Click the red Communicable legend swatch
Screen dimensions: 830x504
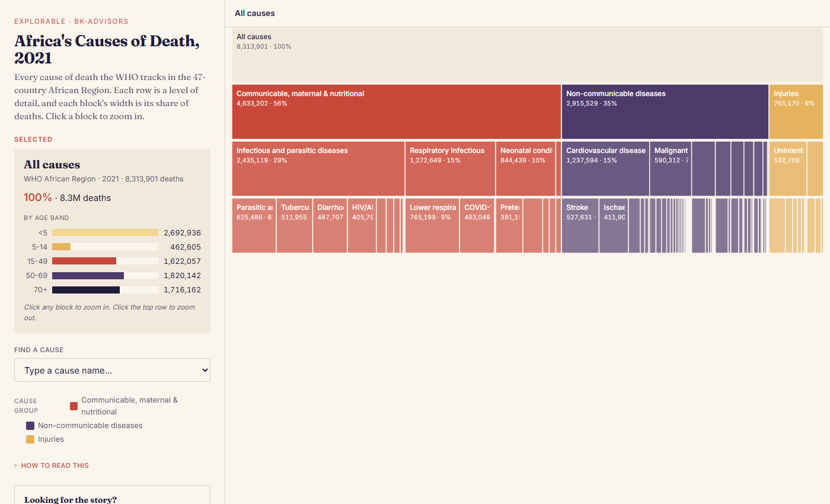74,406
